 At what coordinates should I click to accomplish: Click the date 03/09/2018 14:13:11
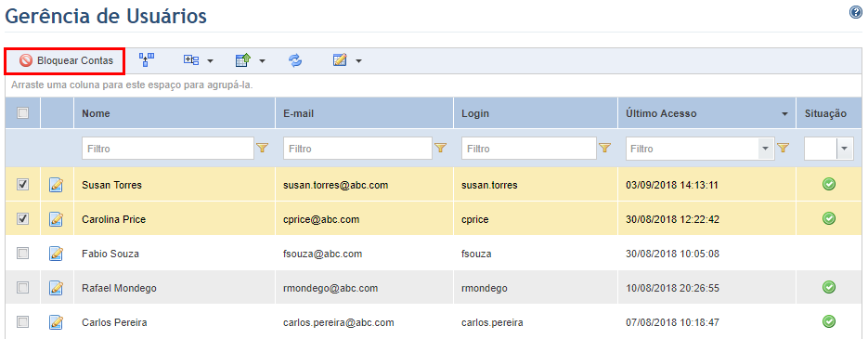(x=672, y=185)
